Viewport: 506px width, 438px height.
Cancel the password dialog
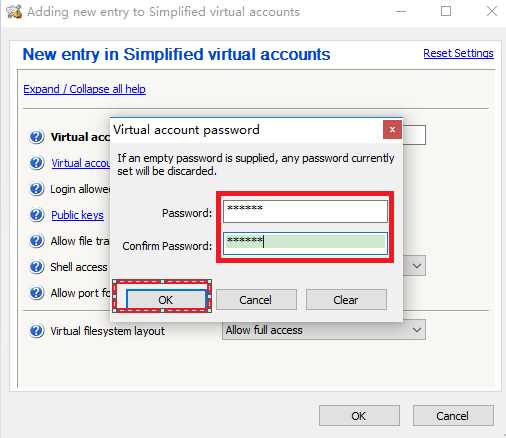point(256,300)
